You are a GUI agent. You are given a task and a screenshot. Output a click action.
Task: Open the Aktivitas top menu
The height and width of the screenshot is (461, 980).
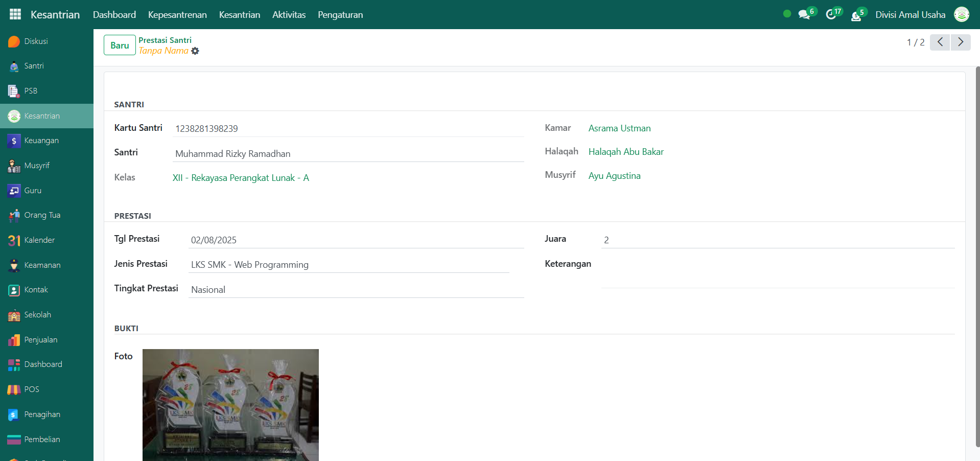pos(289,15)
